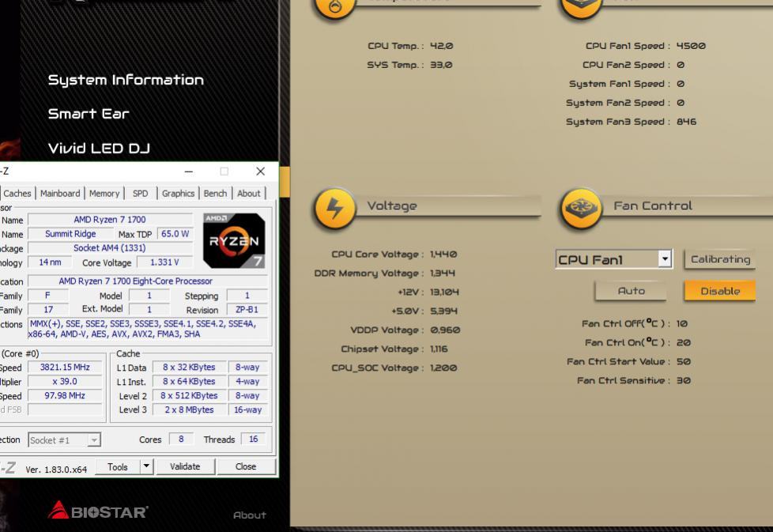
Task: Click the Voltage lightning bolt icon
Action: click(335, 209)
